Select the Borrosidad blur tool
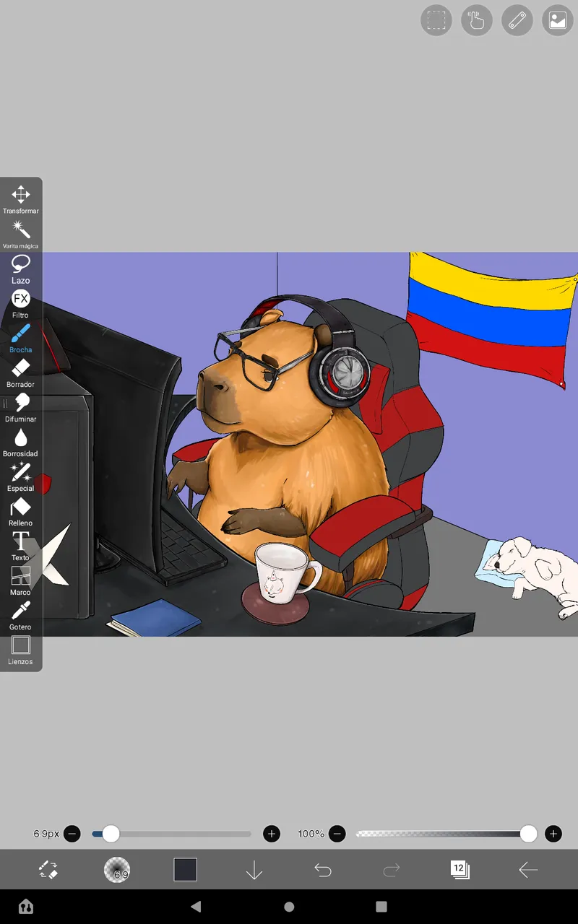578x924 pixels. [21, 442]
